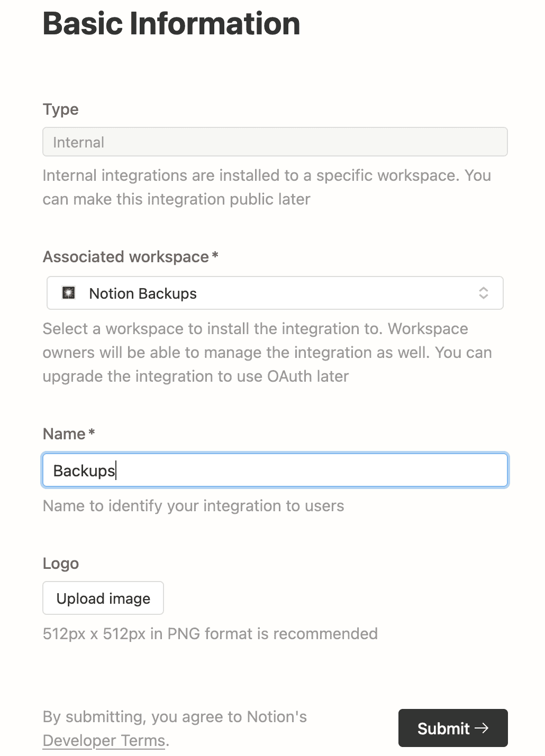
Task: Click the internal integrations description text
Action: coord(267,187)
